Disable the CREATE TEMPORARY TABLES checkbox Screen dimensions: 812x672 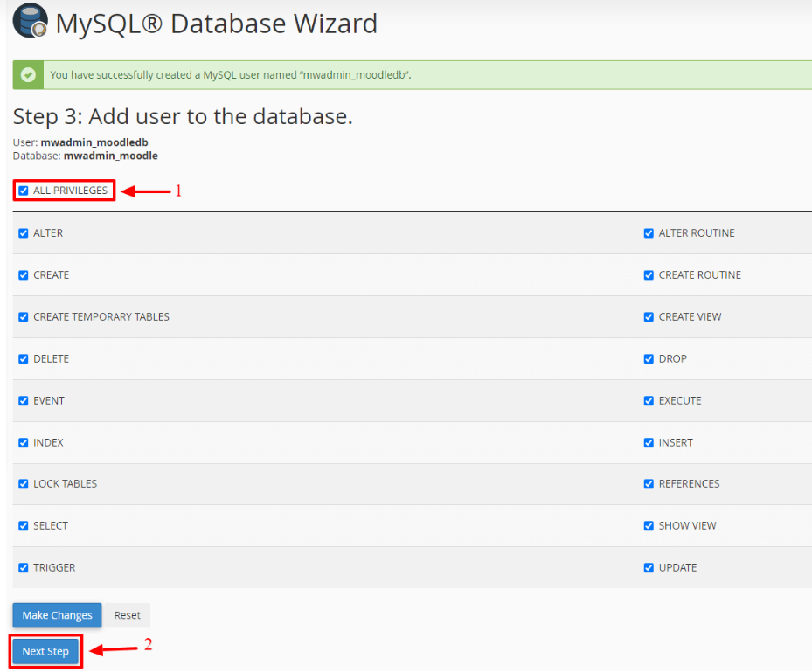point(24,317)
